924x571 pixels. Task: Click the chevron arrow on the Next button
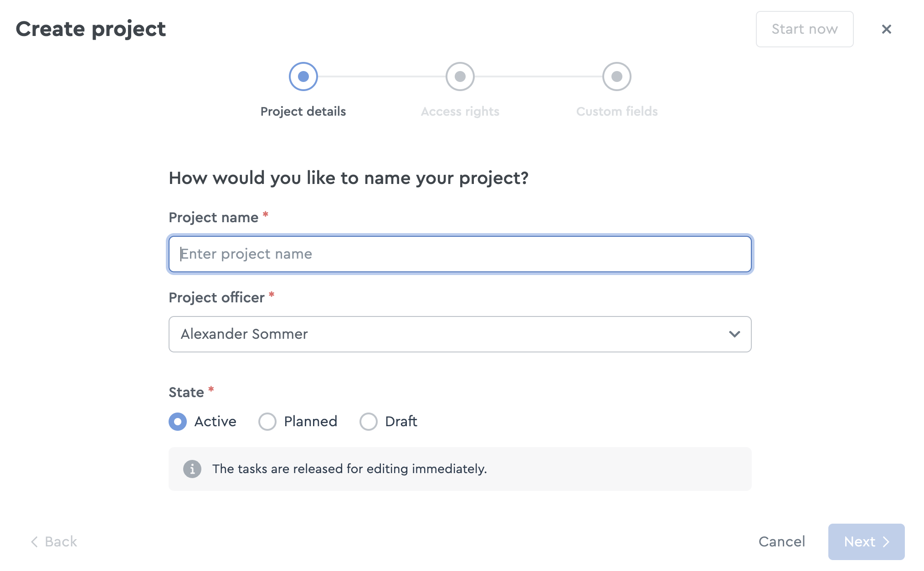click(886, 542)
